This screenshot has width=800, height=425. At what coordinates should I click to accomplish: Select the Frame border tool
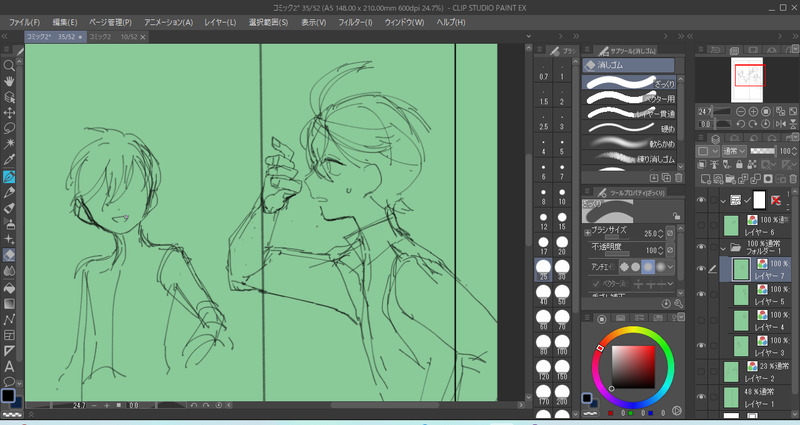[x=9, y=335]
